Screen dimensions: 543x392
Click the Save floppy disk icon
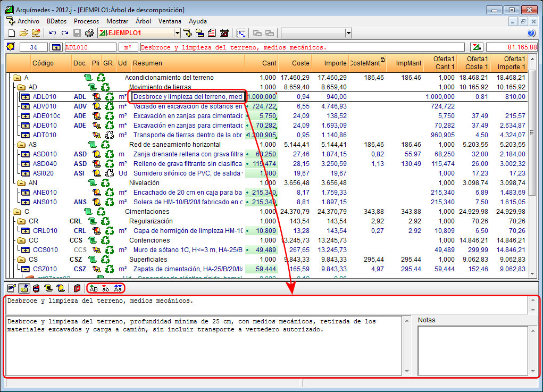click(77, 33)
